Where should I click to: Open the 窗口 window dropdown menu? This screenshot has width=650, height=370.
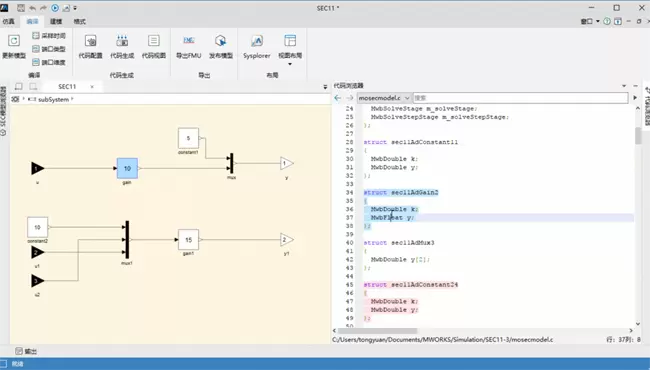coord(589,21)
